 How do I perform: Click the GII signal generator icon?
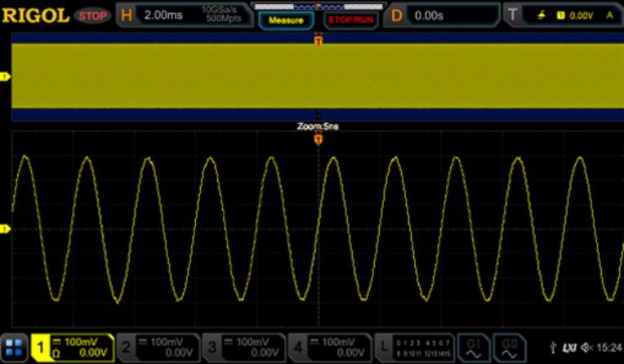pos(510,347)
